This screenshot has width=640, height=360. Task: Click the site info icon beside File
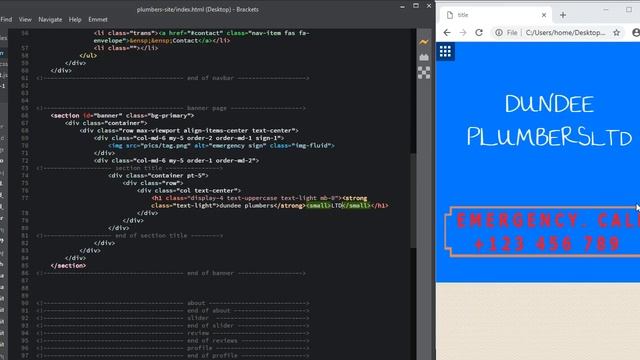[x=499, y=33]
